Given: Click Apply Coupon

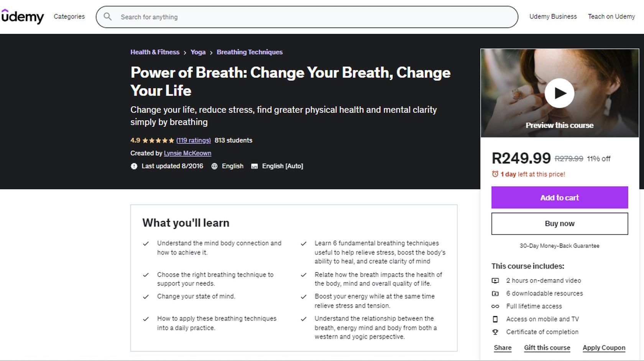Looking at the screenshot, I should (x=604, y=348).
